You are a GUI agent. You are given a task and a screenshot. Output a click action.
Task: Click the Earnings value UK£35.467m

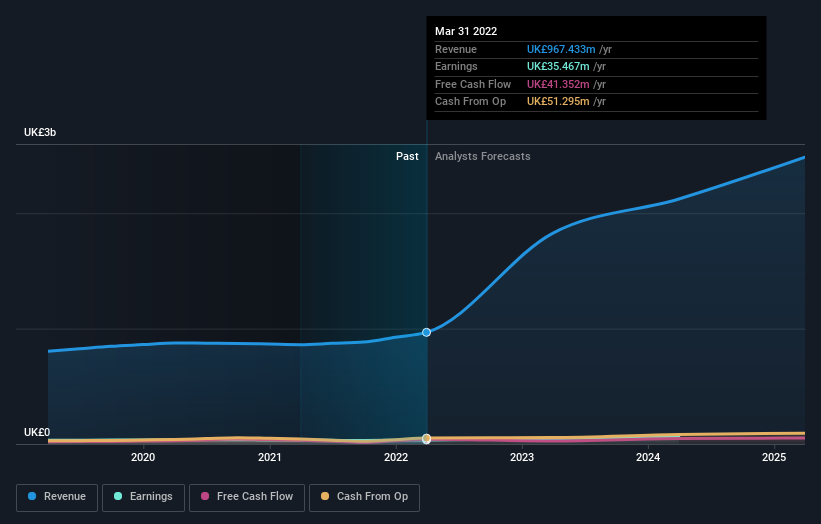click(558, 66)
